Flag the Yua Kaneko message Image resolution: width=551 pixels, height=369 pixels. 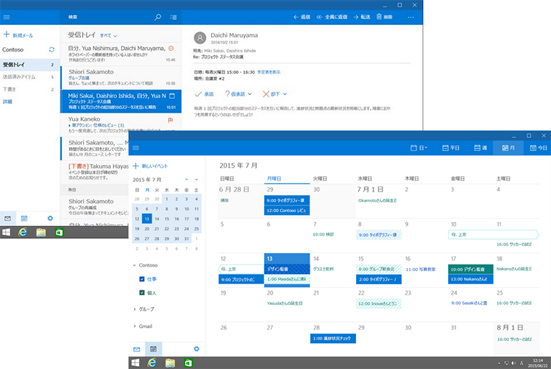point(170,120)
